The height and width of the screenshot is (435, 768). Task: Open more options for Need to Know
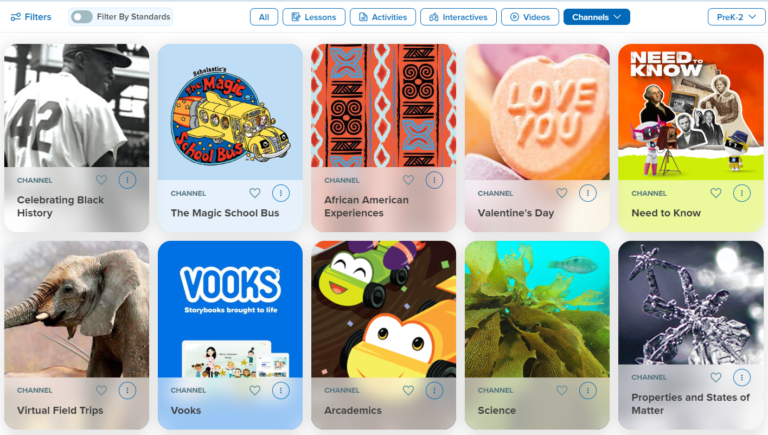(742, 193)
